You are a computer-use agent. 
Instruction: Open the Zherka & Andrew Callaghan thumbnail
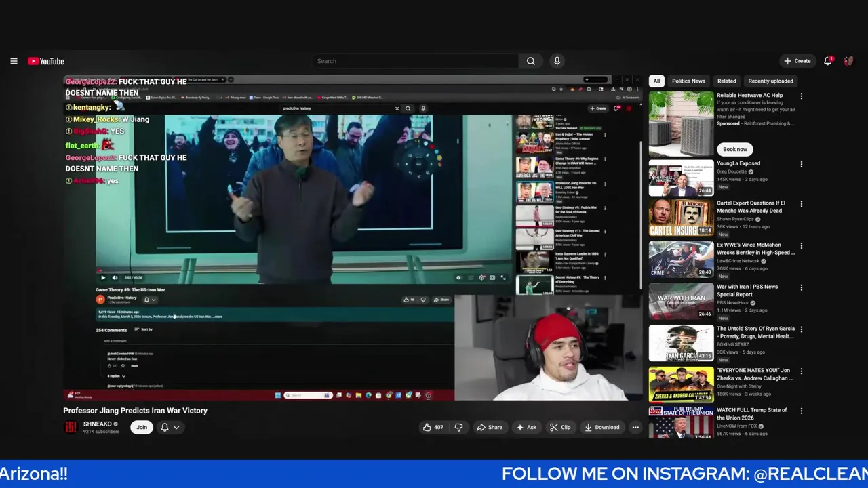click(681, 385)
